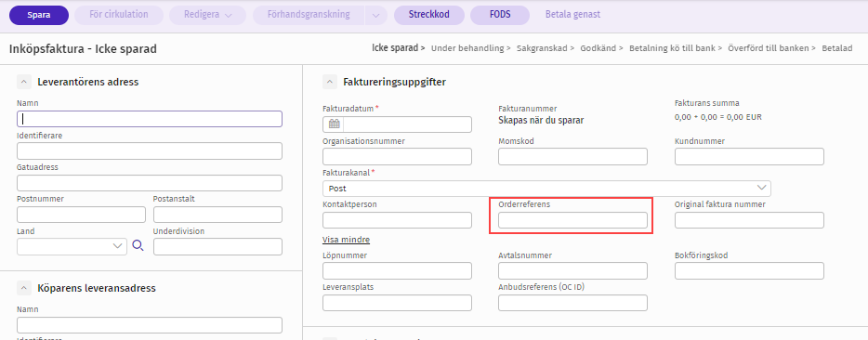
Task: Click the Identifierare input field
Action: [150, 150]
